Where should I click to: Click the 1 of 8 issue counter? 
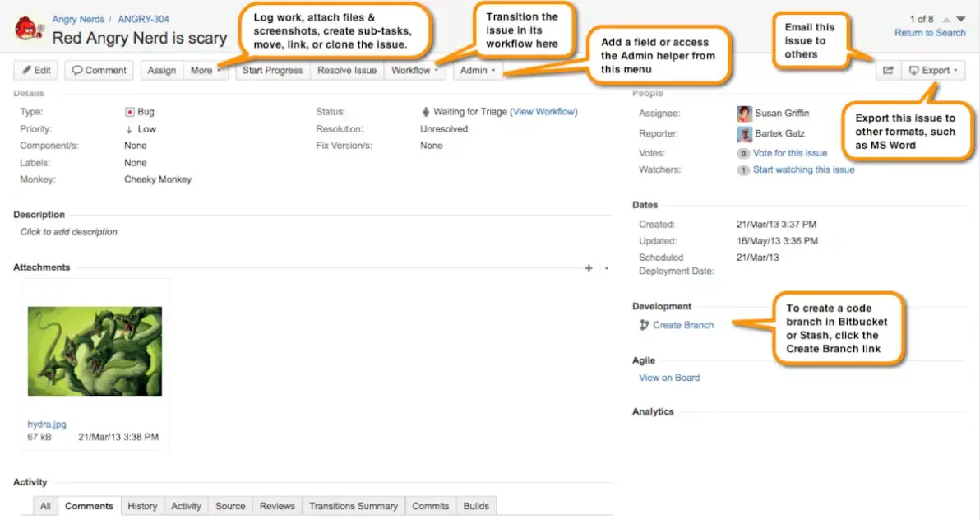click(x=922, y=20)
